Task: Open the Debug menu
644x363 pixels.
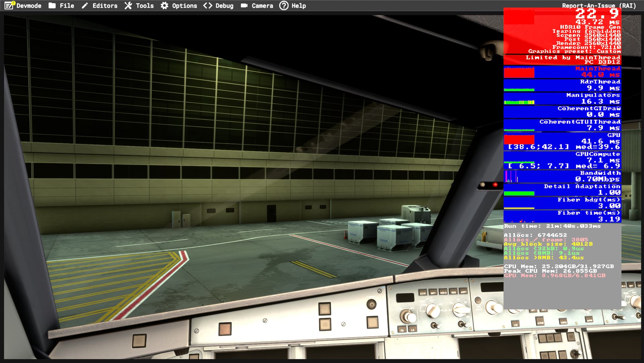Action: [224, 6]
